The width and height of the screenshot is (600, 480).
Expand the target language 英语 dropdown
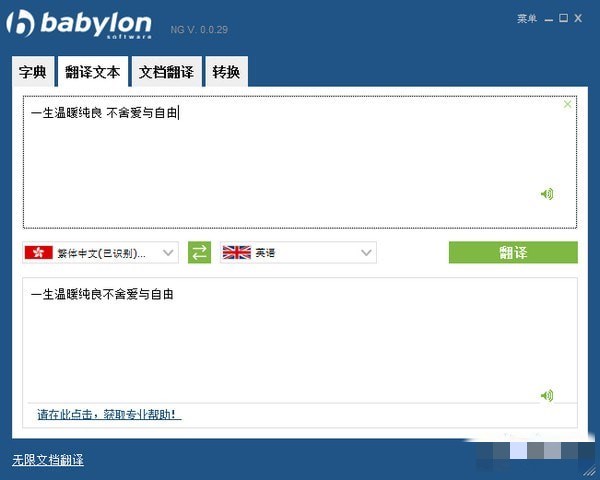(x=366, y=253)
